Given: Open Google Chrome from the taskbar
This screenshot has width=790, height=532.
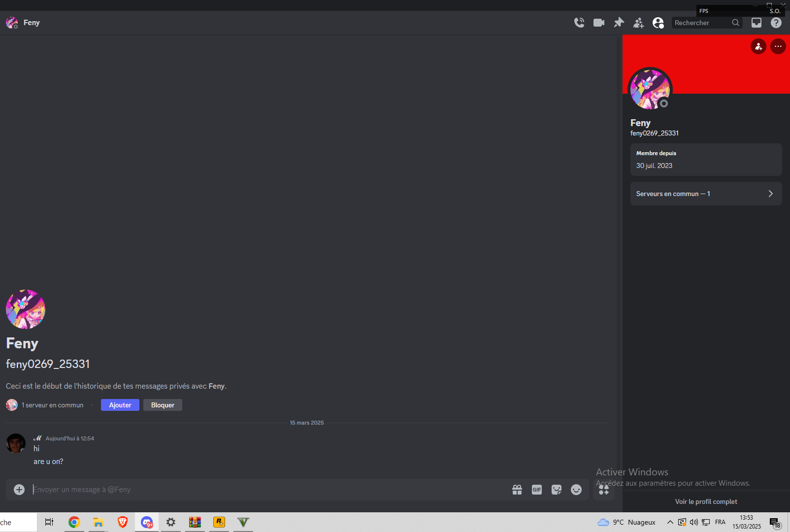Looking at the screenshot, I should point(74,522).
